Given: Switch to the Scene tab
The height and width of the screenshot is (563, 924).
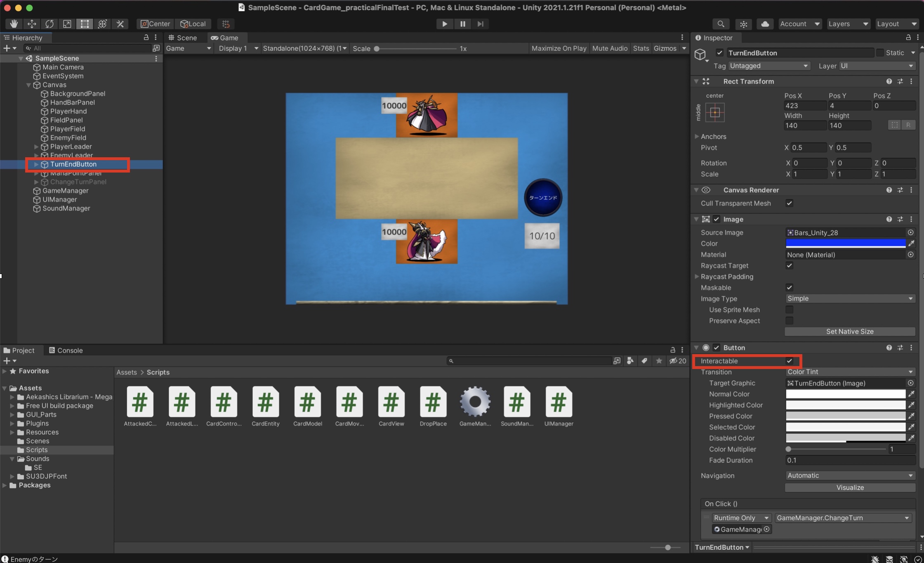Looking at the screenshot, I should coord(183,38).
